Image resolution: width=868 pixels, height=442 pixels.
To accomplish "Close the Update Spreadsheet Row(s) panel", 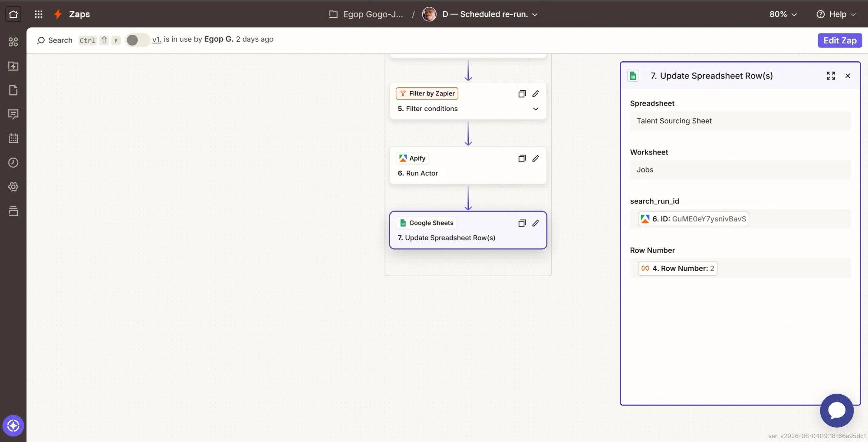I will point(848,76).
